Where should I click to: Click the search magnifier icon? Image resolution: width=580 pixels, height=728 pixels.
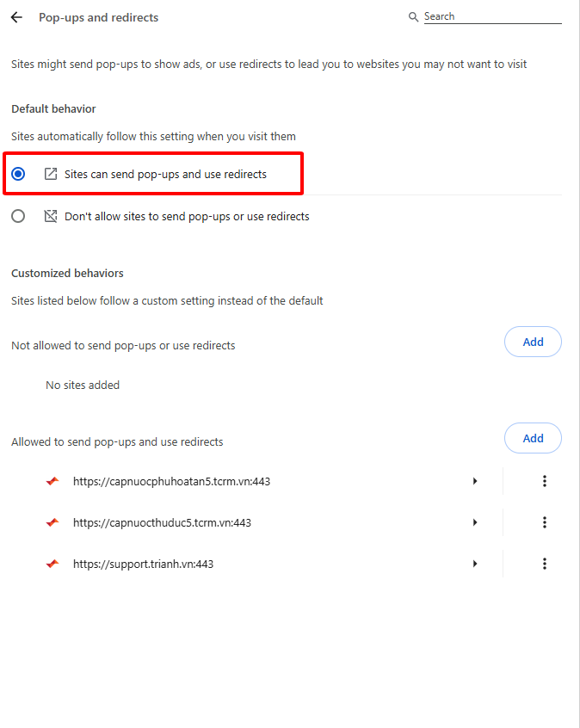pyautogui.click(x=413, y=17)
